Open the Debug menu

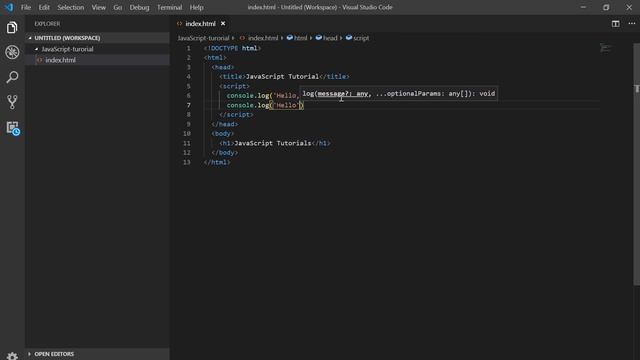[139, 7]
